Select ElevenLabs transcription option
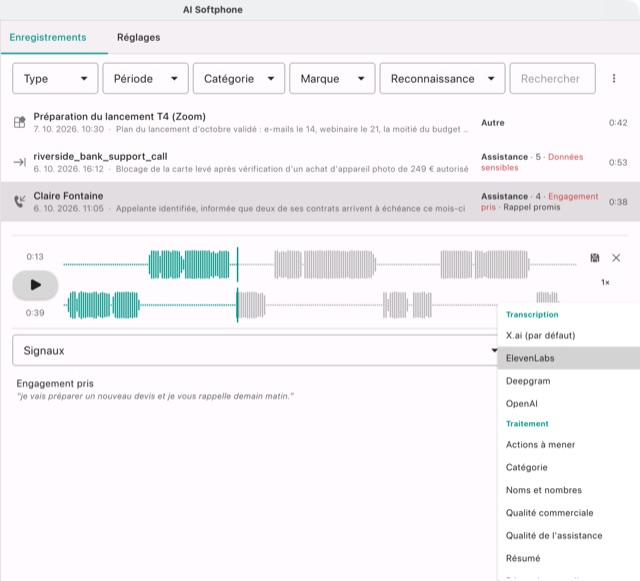640x581 pixels. (569, 358)
